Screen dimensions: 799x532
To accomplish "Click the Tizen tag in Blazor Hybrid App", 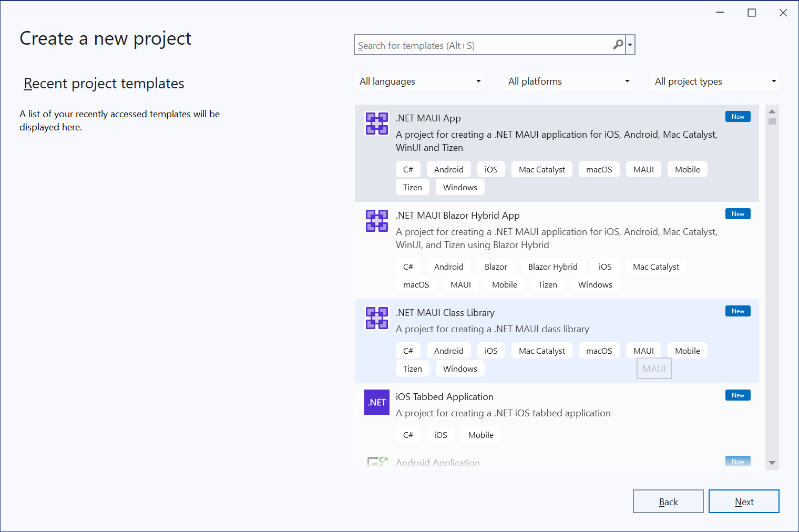I will [548, 284].
